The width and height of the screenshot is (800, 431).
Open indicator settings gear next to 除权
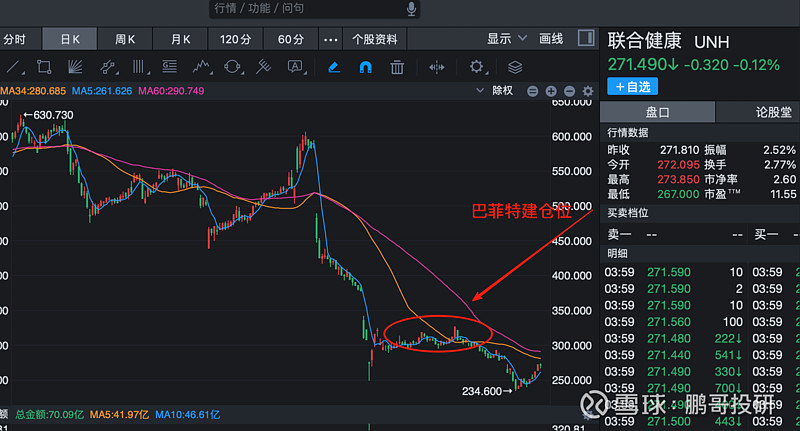click(588, 91)
